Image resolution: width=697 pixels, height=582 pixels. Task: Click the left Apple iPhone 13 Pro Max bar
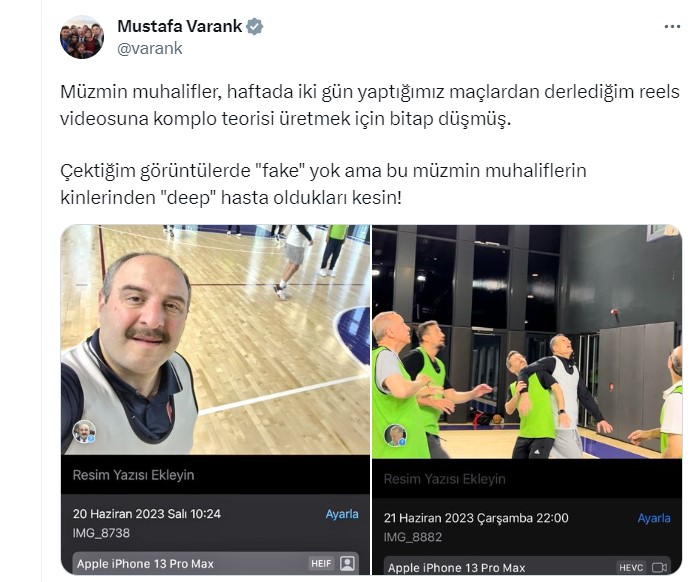pos(216,563)
